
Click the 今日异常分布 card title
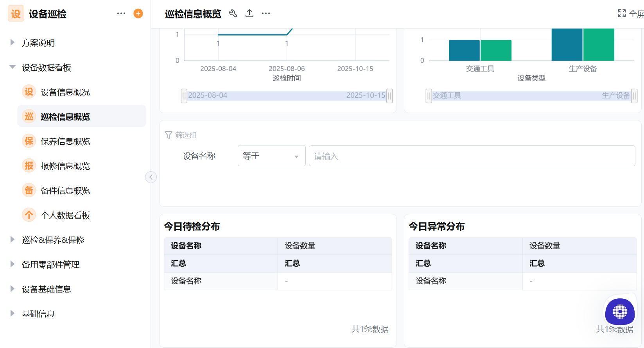coord(437,226)
